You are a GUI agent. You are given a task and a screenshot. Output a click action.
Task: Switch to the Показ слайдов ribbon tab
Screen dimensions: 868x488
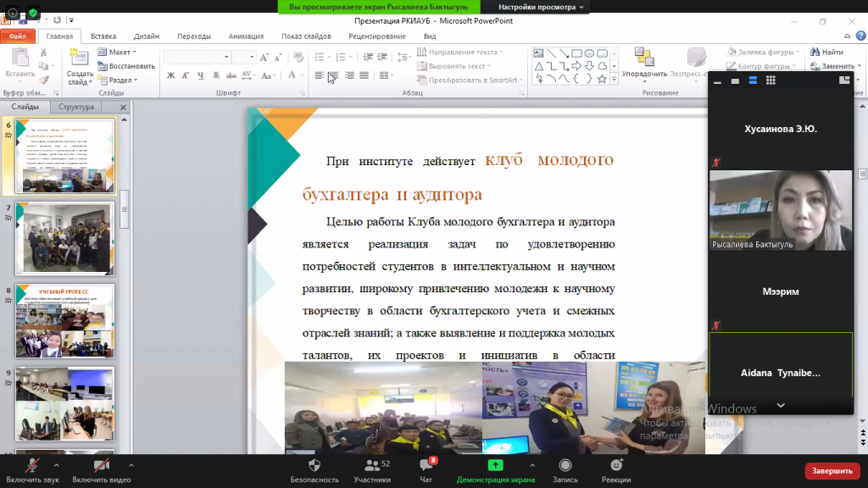(306, 36)
